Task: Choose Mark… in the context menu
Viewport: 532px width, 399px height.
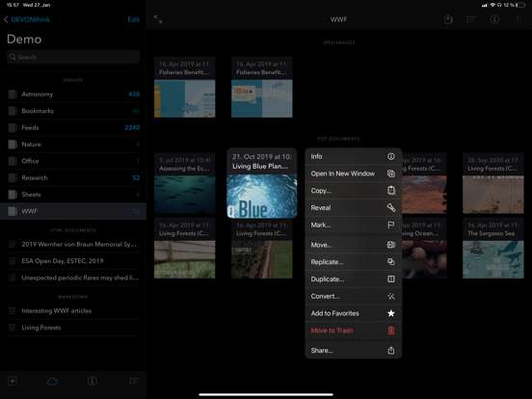Action: click(353, 225)
